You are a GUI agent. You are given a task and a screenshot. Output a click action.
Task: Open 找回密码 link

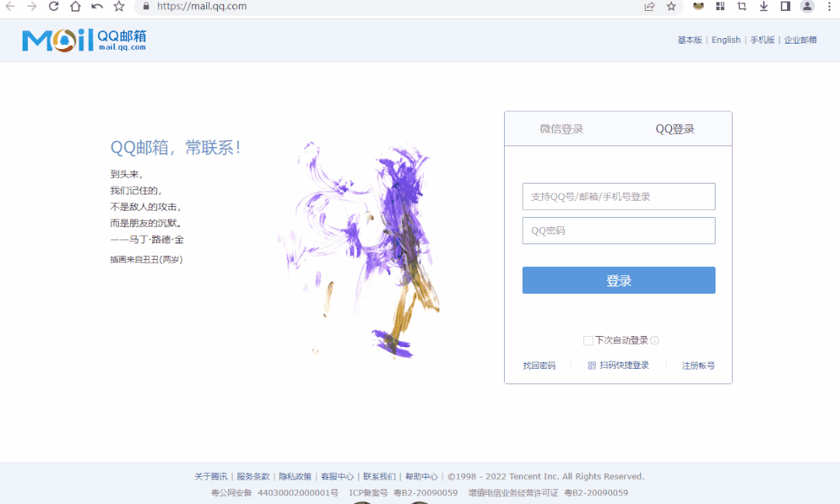point(540,366)
